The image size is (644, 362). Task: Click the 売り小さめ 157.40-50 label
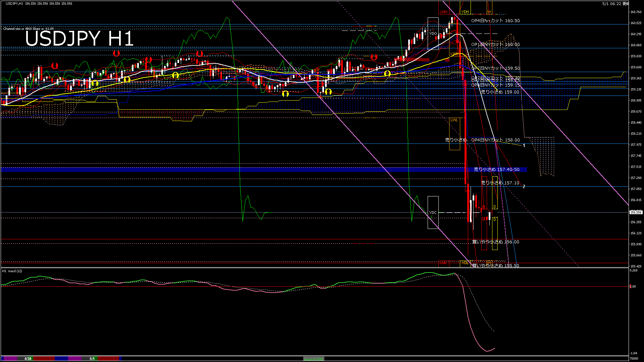(496, 170)
